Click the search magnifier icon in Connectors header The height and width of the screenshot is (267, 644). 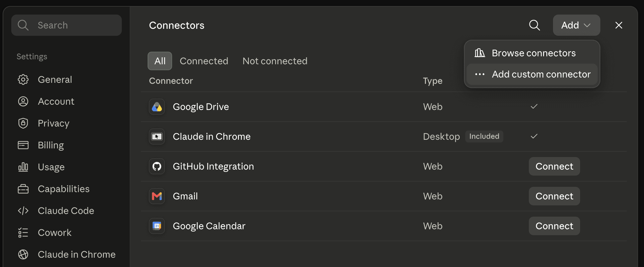[x=534, y=25]
